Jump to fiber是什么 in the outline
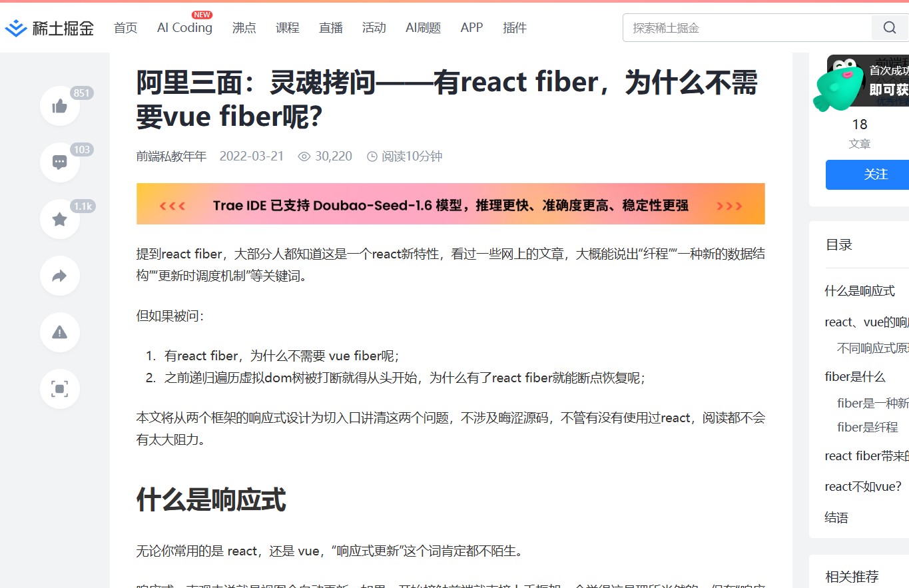Viewport: 909px width, 588px height. 855,377
